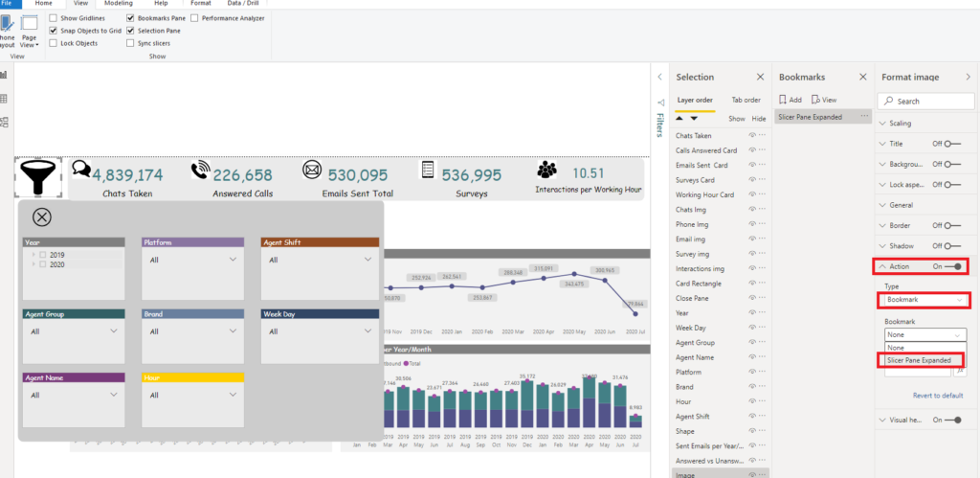Open more options for Slicer Pane Expanded bookmark
The image size is (980, 478).
(x=864, y=116)
